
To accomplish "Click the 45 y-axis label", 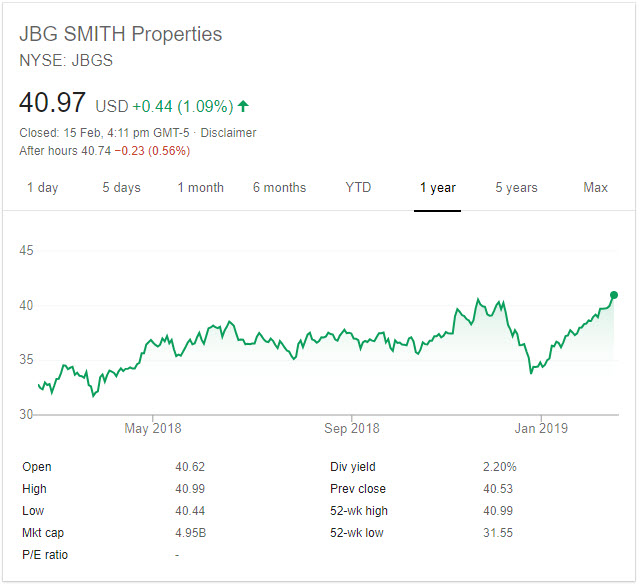I will tap(27, 251).
